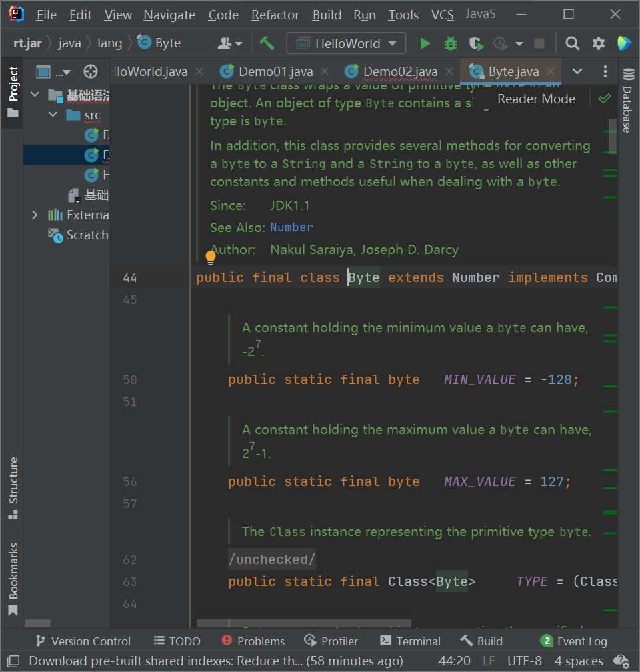The width and height of the screenshot is (640, 672).
Task: Open IDE settings gear icon
Action: click(599, 43)
